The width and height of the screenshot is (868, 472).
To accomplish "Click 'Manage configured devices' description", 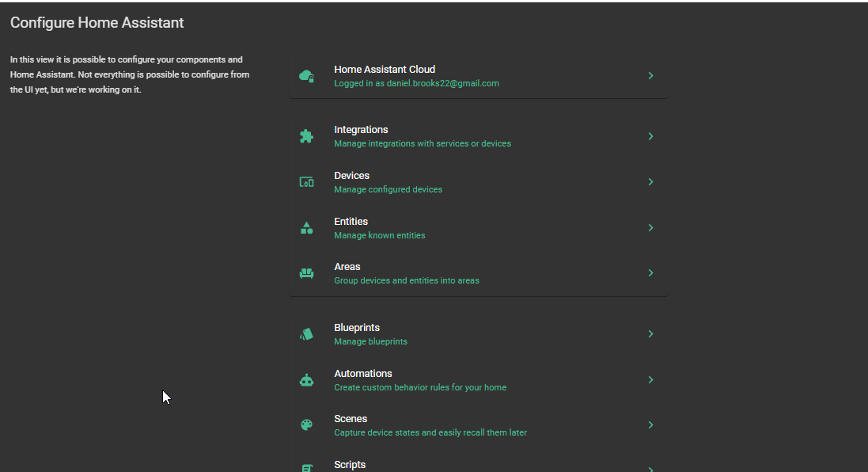I will (x=388, y=189).
